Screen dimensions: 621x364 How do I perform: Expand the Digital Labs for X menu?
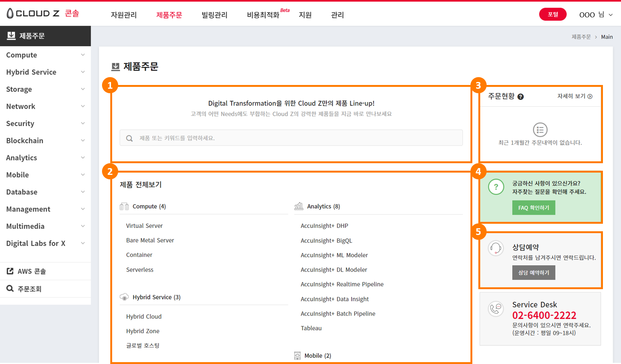(45, 243)
